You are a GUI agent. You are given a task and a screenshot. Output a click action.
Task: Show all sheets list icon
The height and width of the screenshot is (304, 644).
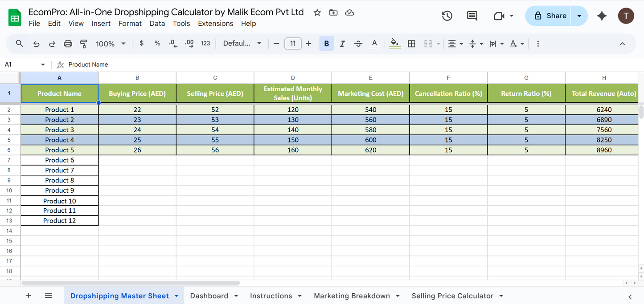tap(49, 296)
